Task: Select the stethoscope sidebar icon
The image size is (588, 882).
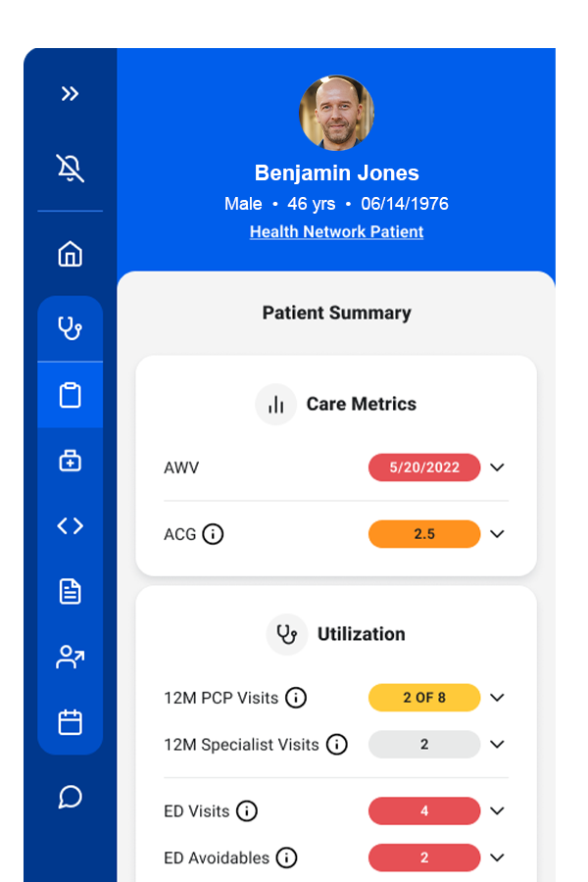Action: coord(70,328)
